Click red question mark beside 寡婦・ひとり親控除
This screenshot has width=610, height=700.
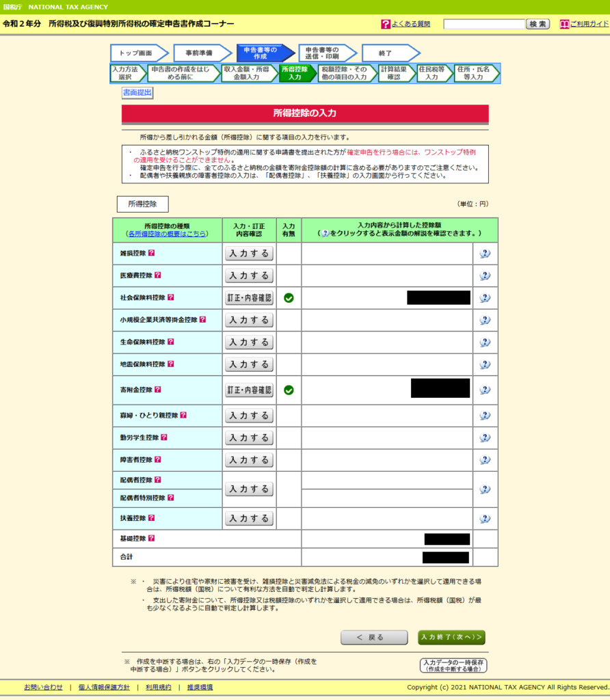click(x=183, y=415)
